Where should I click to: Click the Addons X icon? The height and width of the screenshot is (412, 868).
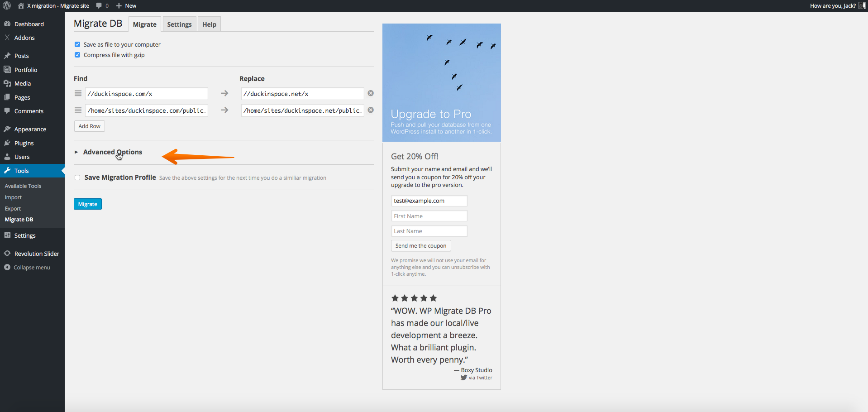[x=7, y=38]
